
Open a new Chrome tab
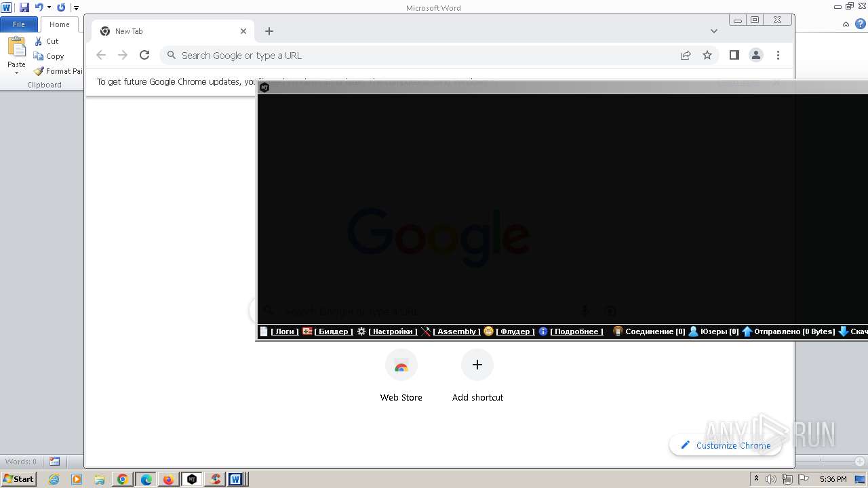(x=269, y=31)
